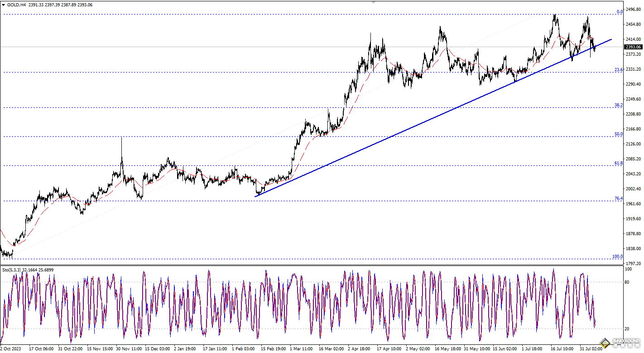Viewport: 644px width, 353px height.
Task: Click the Fibonacci 76.4 level label
Action: pyautogui.click(x=618, y=198)
